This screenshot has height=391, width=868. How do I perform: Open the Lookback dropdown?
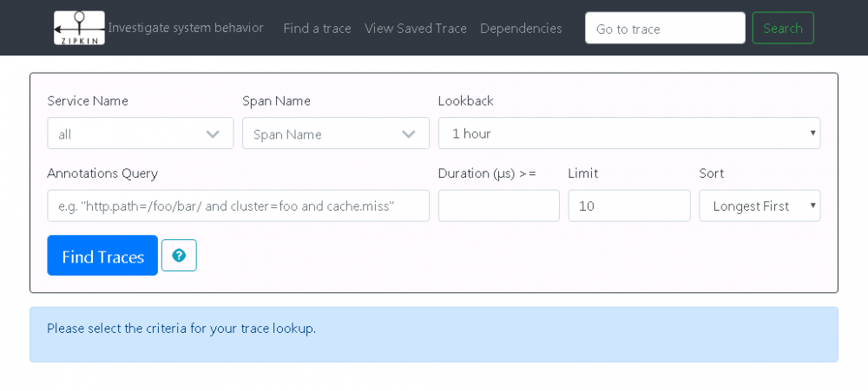[x=628, y=134]
